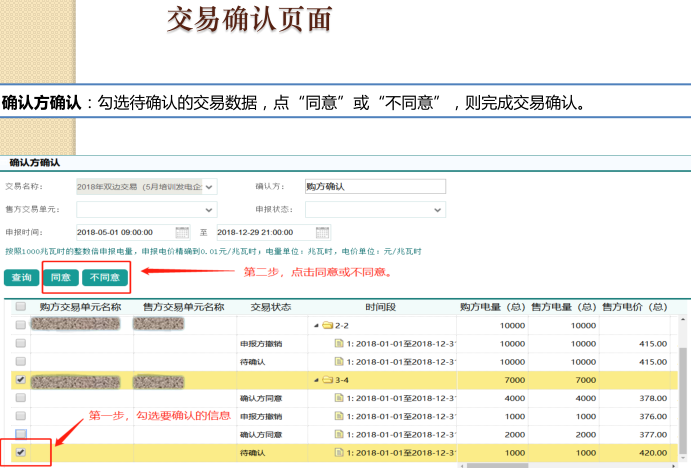The width and height of the screenshot is (691, 468).
Task: Uncheck the last 待确认 row checkbox
Action: pos(20,453)
